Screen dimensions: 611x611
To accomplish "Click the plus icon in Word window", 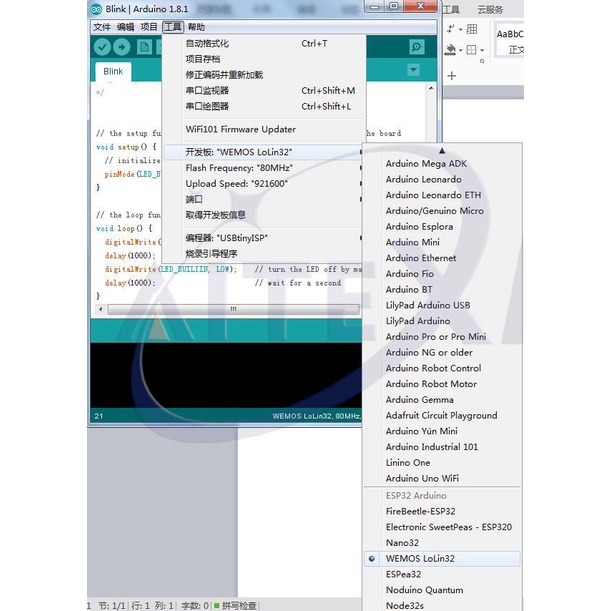I will pyautogui.click(x=452, y=76).
